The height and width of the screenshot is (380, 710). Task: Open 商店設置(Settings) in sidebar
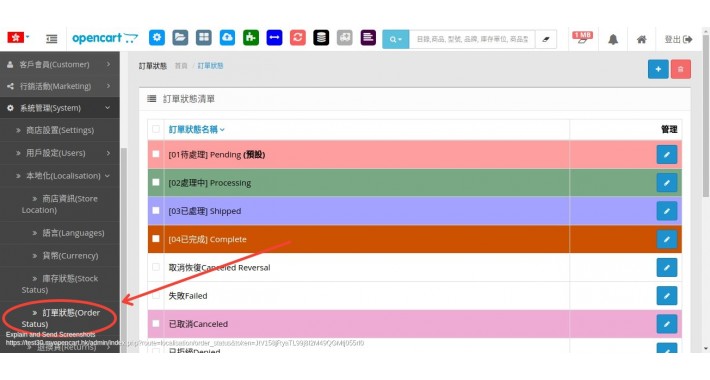click(60, 130)
